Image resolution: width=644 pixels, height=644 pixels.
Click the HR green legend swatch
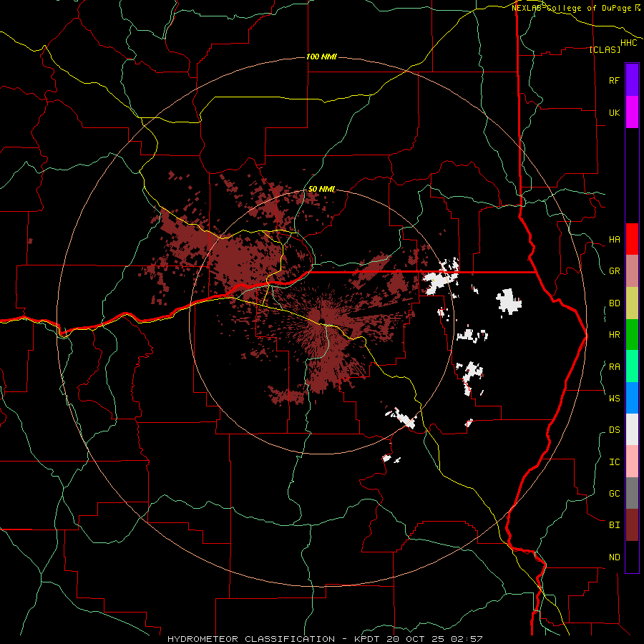tap(632, 335)
